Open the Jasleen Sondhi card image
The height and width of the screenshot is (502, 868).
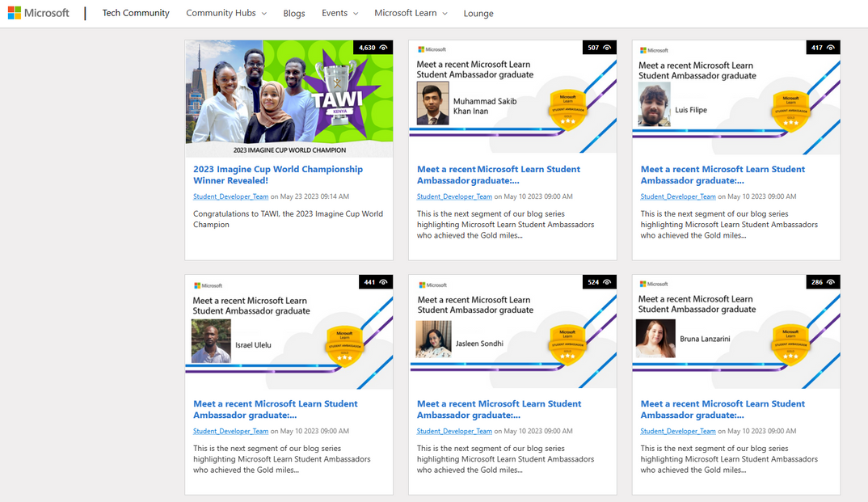[512, 332]
